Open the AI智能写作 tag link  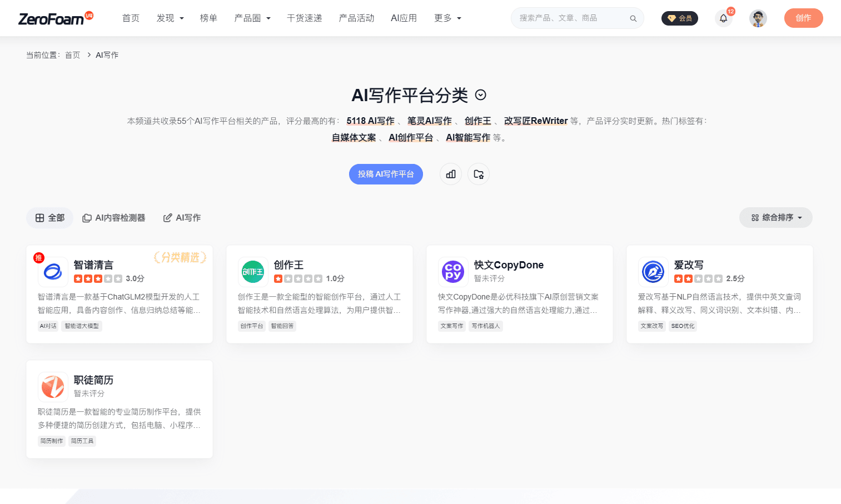click(468, 138)
